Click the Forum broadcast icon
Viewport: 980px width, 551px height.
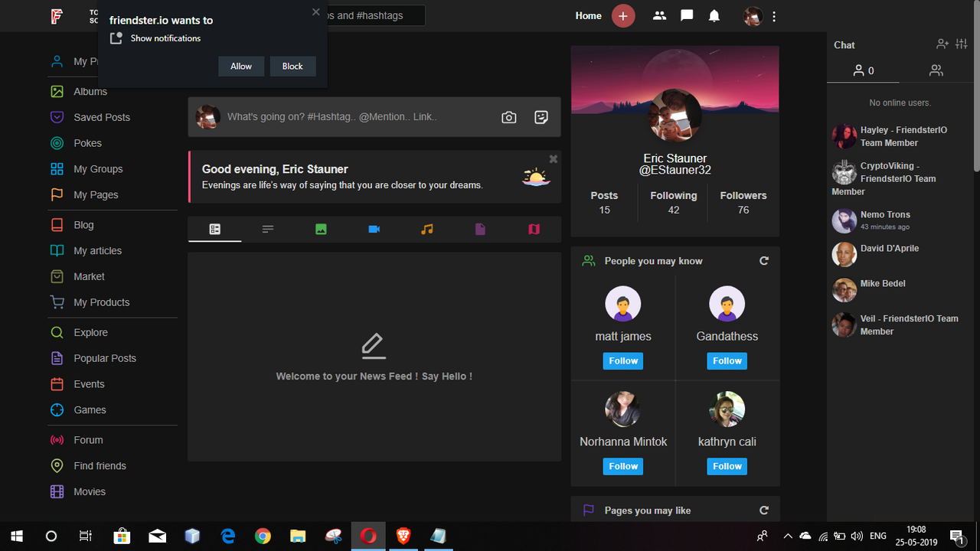pyautogui.click(x=57, y=440)
